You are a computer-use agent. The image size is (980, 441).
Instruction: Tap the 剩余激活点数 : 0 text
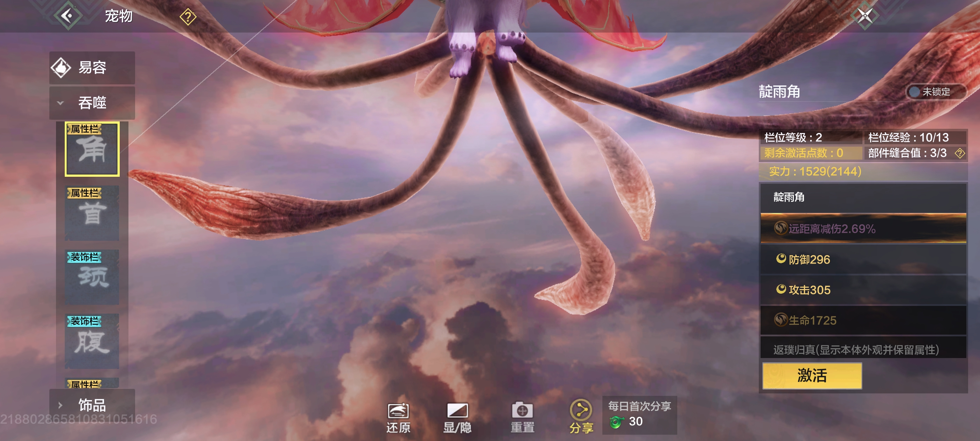pyautogui.click(x=804, y=153)
